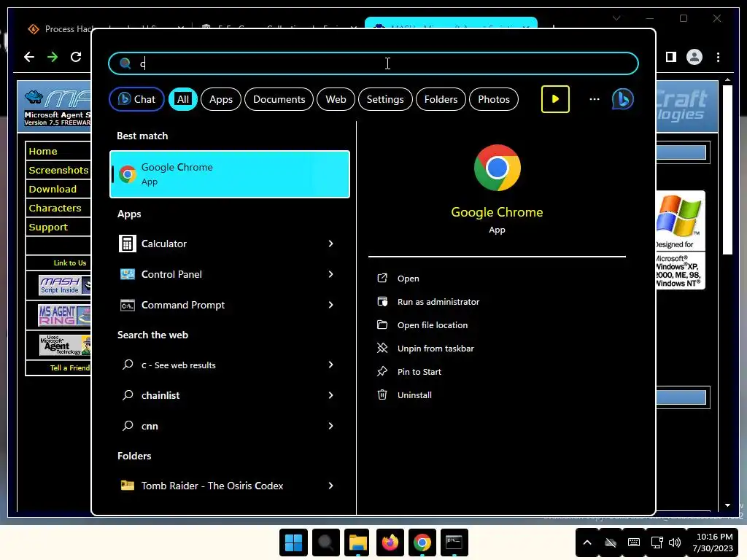Switch to the Web filter tab
747x560 pixels.
click(336, 99)
